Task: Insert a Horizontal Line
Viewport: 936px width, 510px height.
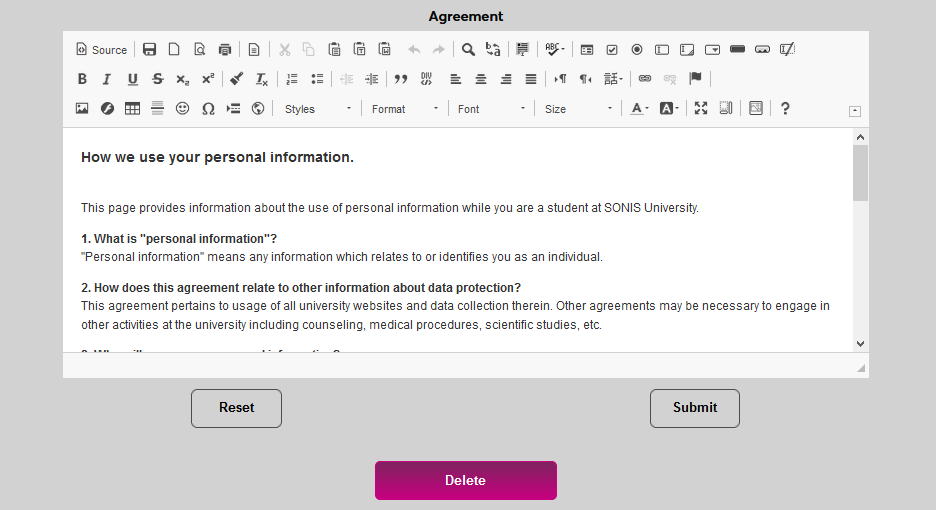Action: (x=158, y=109)
